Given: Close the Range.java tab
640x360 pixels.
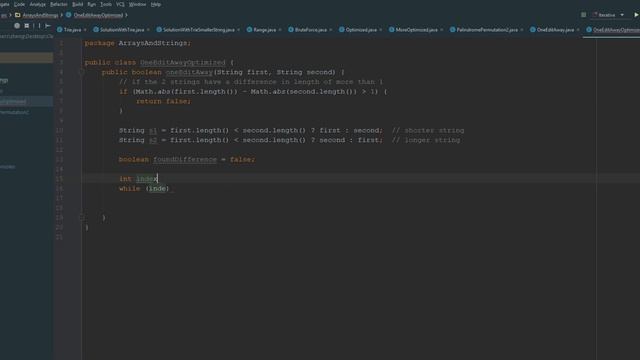Looking at the screenshot, I should [280, 30].
